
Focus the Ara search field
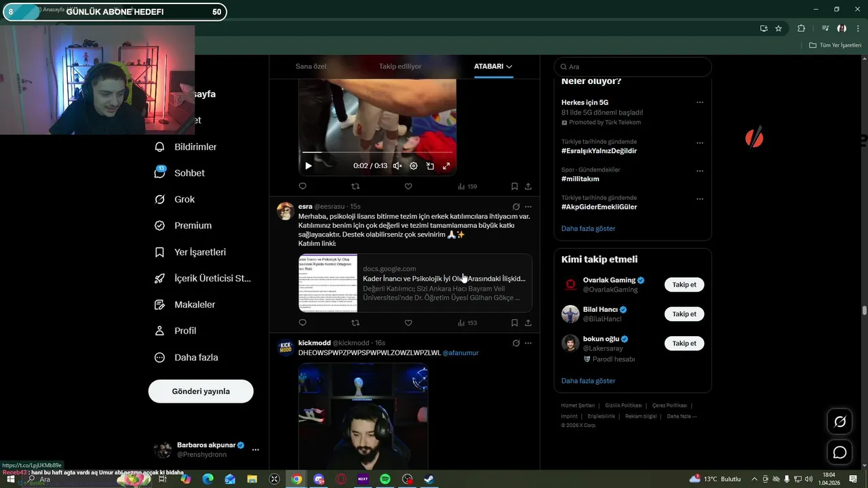[633, 66]
